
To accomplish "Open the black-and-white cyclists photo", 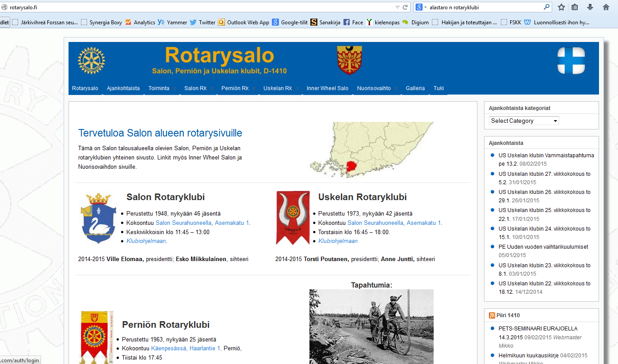I will pyautogui.click(x=371, y=326).
